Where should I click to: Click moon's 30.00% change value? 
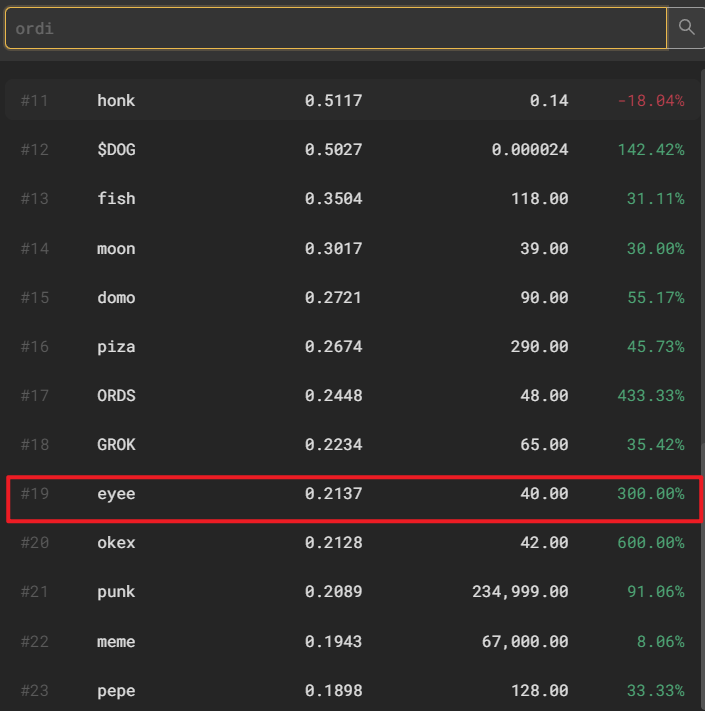tap(656, 248)
